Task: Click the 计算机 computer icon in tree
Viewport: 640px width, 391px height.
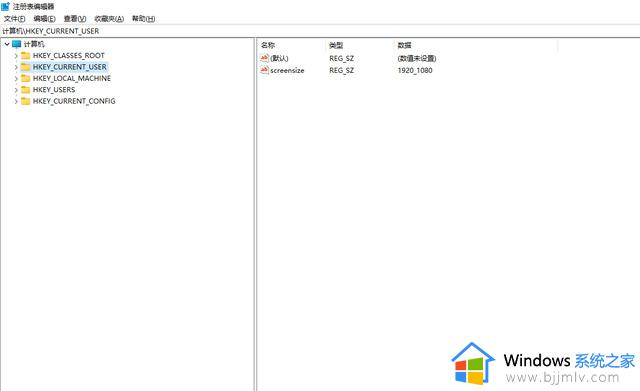Action: coord(16,44)
